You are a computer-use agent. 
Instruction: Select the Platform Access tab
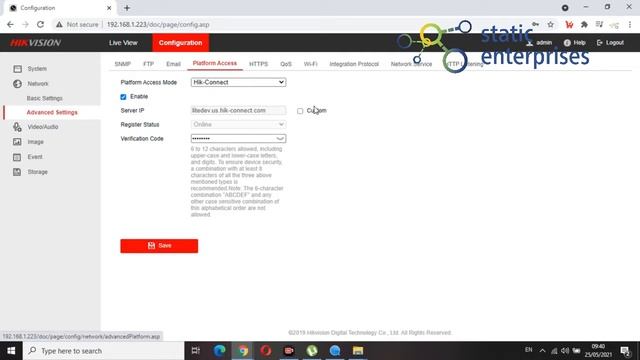coord(215,63)
